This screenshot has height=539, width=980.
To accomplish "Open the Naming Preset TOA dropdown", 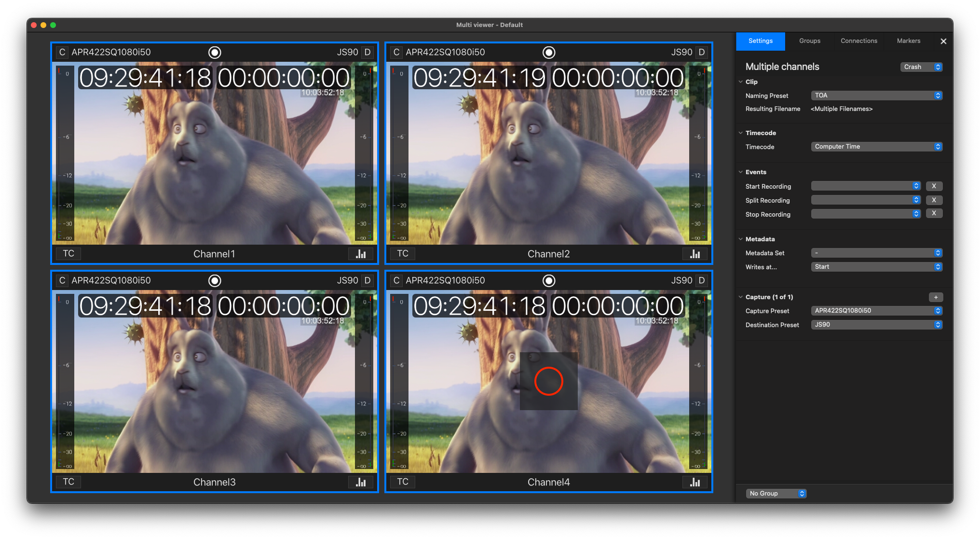I will 876,96.
